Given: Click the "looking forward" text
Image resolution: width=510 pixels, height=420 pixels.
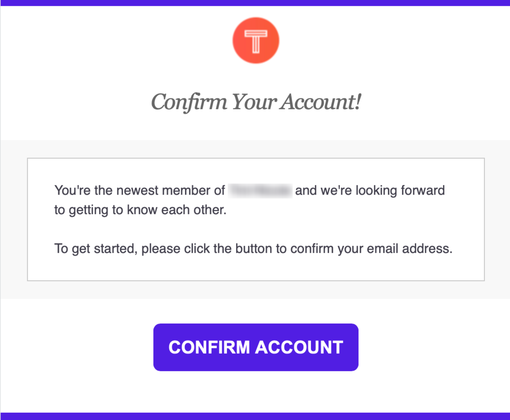Looking at the screenshot, I should pos(400,190).
